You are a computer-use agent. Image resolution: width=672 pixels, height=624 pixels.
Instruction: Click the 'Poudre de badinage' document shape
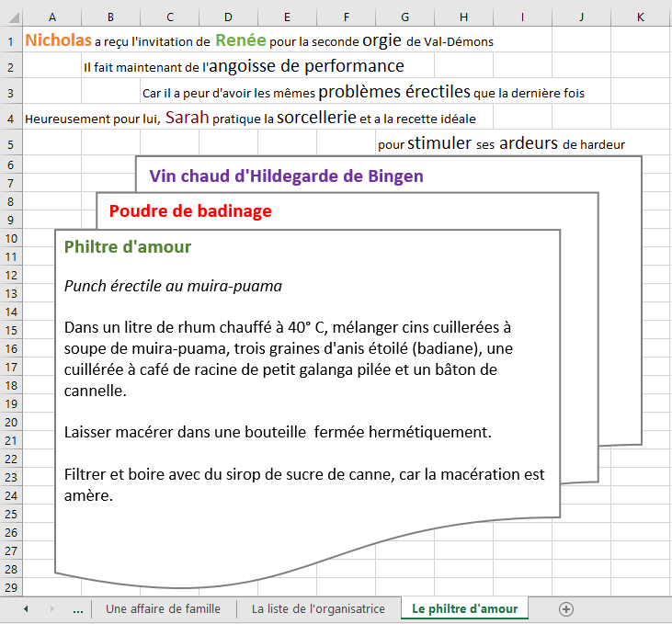coord(190,211)
